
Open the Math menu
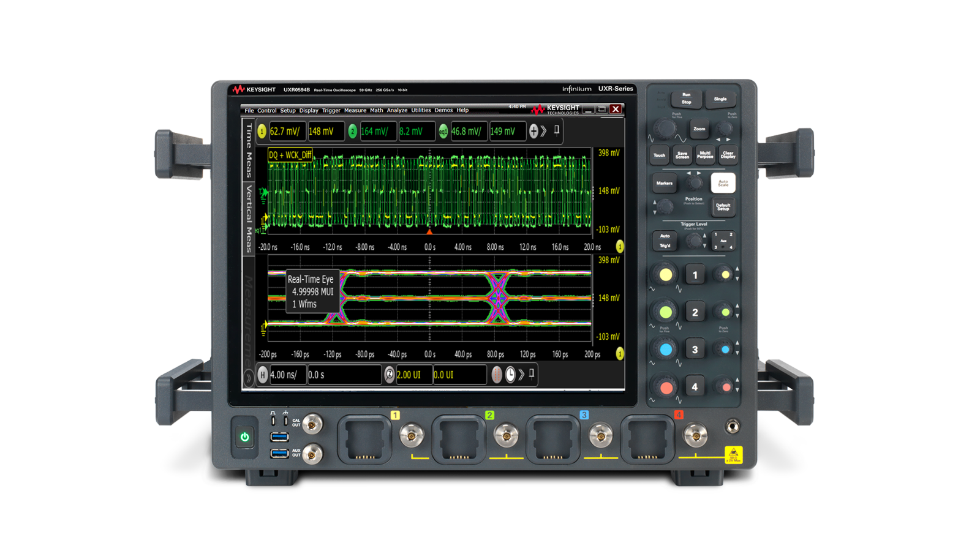coord(376,111)
